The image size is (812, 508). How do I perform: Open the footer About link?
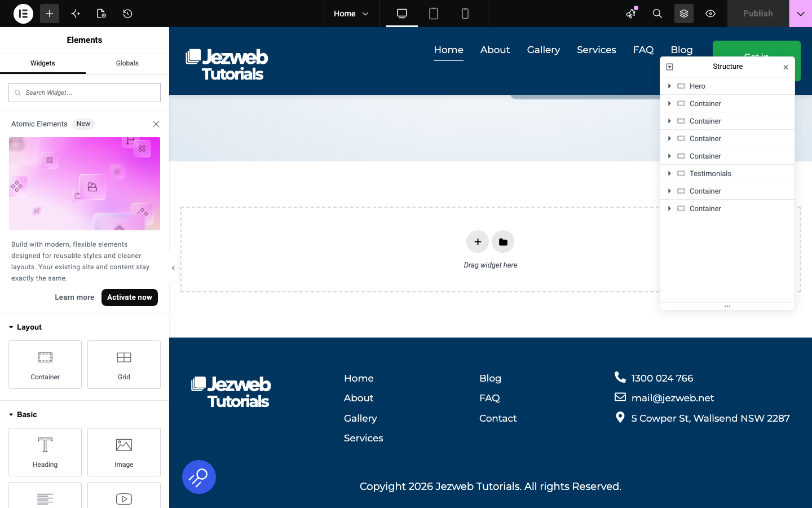click(359, 398)
